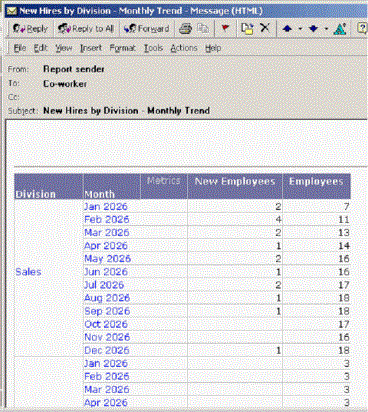Click Employees value 11
This screenshot has width=368, height=412.
click(344, 220)
